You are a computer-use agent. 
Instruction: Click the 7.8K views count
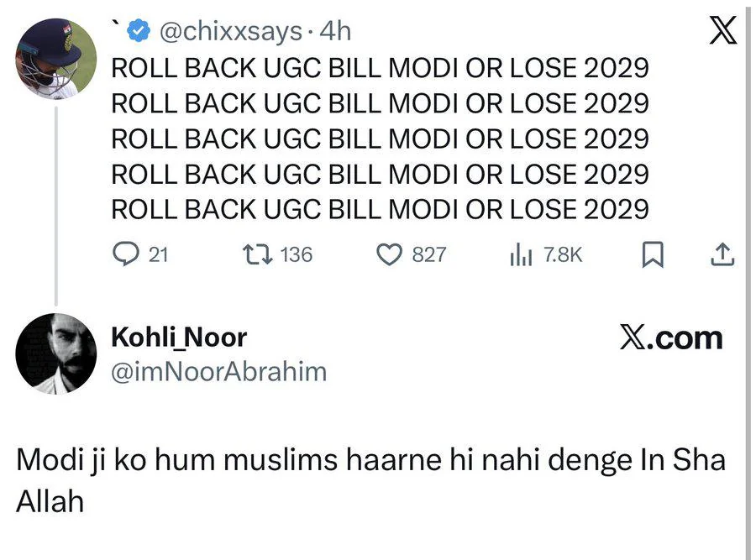coord(562,254)
